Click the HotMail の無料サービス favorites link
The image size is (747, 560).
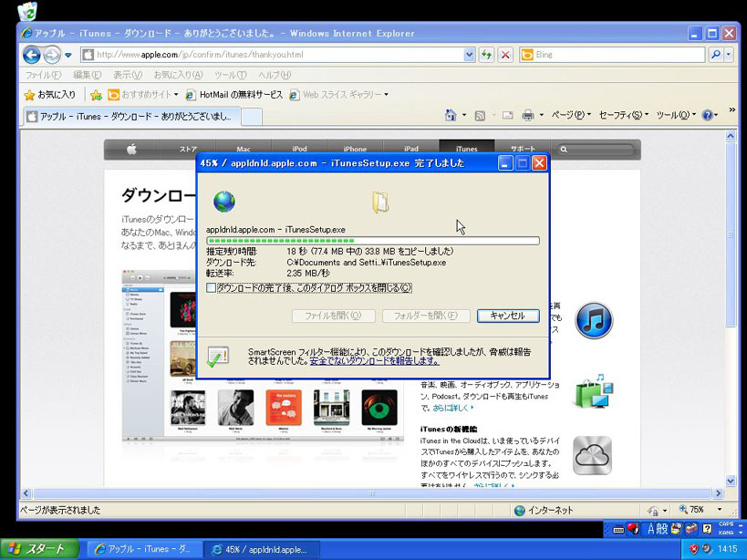234,95
